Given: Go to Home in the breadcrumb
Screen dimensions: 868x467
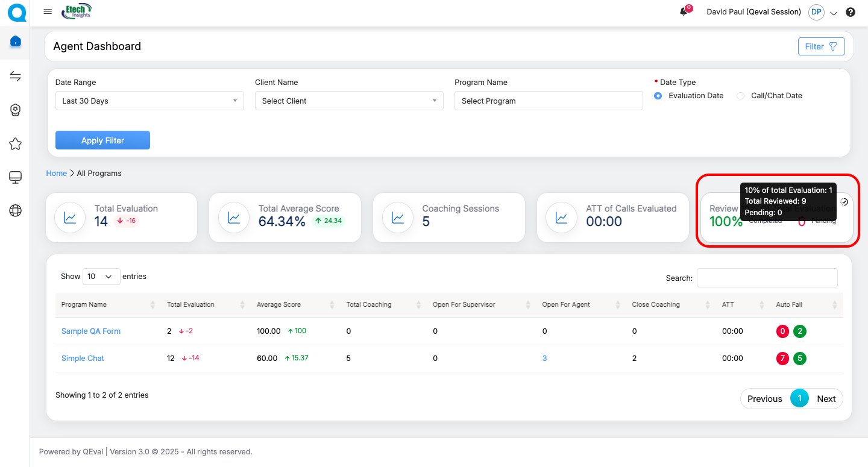Looking at the screenshot, I should (57, 174).
